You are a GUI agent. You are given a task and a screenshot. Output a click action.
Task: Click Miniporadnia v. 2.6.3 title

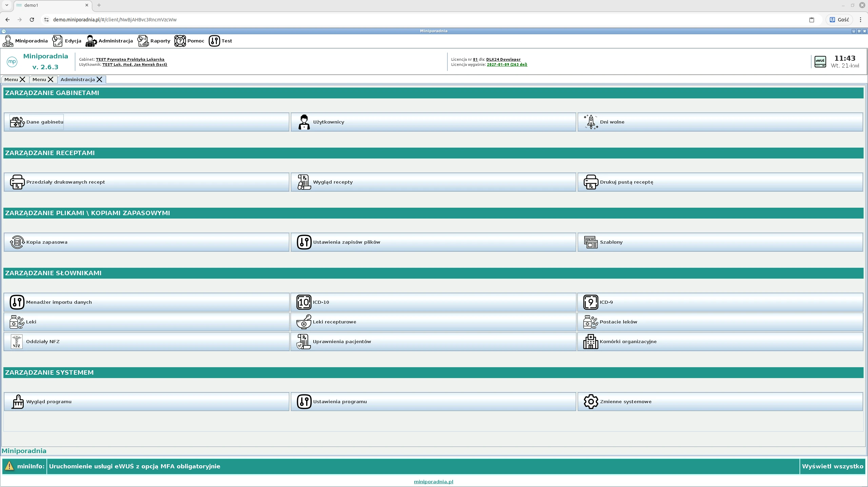[45, 61]
